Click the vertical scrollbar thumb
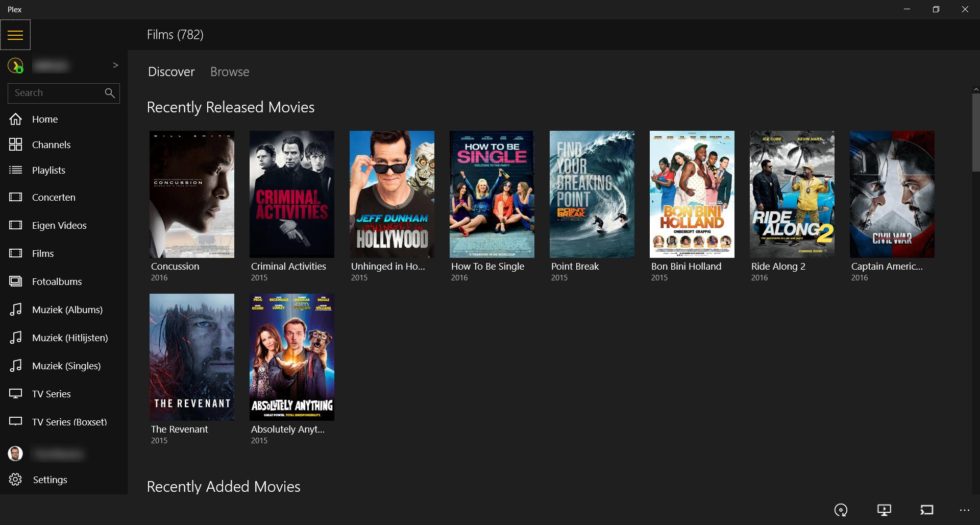 coord(976,132)
